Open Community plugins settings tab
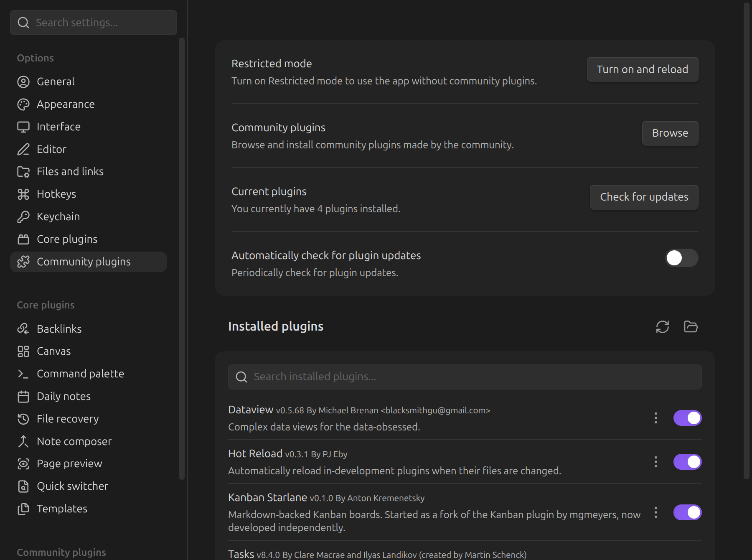Image resolution: width=752 pixels, height=560 pixels. tap(89, 262)
